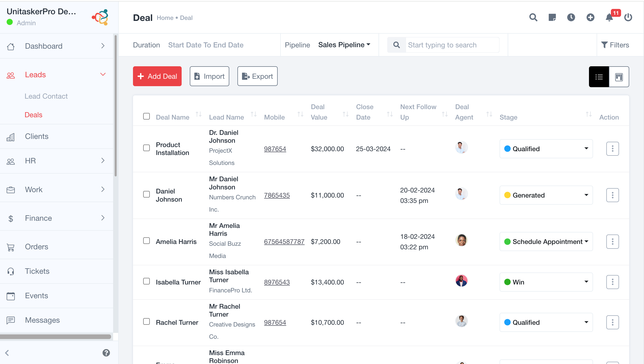644x364 pixels.
Task: Sort by Deal Name column
Action: click(199, 114)
